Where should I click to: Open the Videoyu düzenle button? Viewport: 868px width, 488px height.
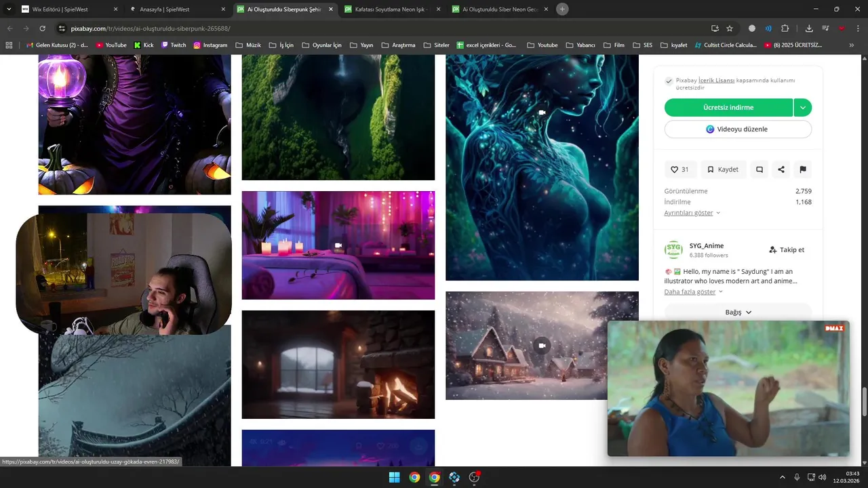point(738,129)
